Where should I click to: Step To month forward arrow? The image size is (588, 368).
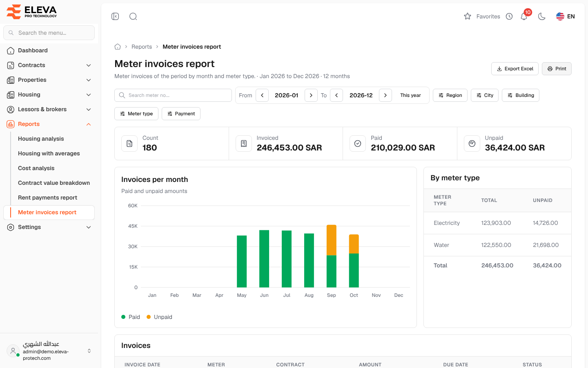click(385, 95)
